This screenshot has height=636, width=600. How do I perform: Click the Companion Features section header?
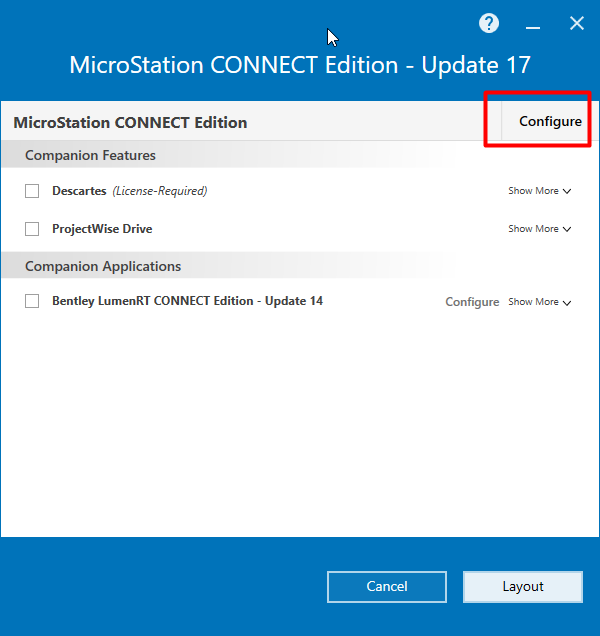click(90, 155)
